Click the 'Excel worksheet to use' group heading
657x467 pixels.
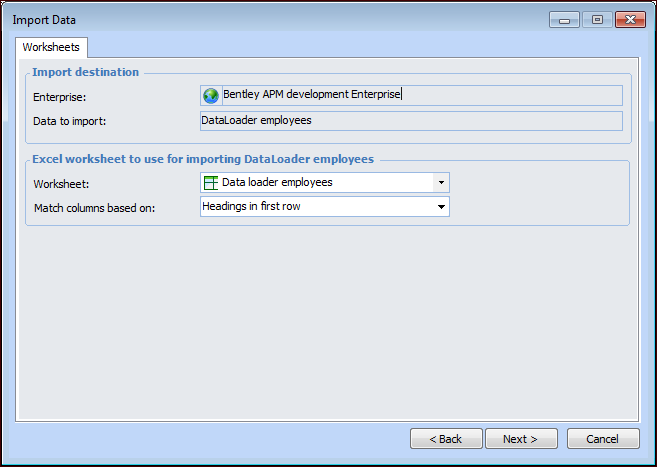[203, 159]
